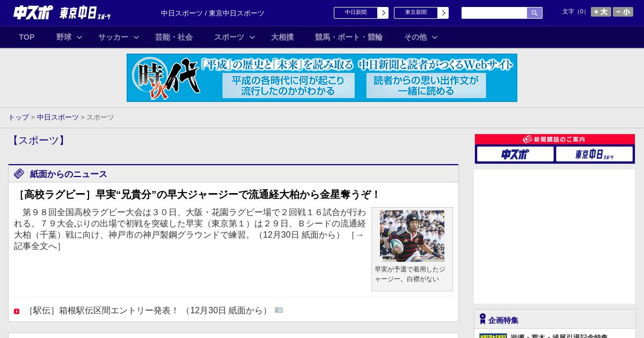Image resolution: width=644 pixels, height=338 pixels.
Task: Click the 時代 banner advertisement
Action: pos(322,78)
